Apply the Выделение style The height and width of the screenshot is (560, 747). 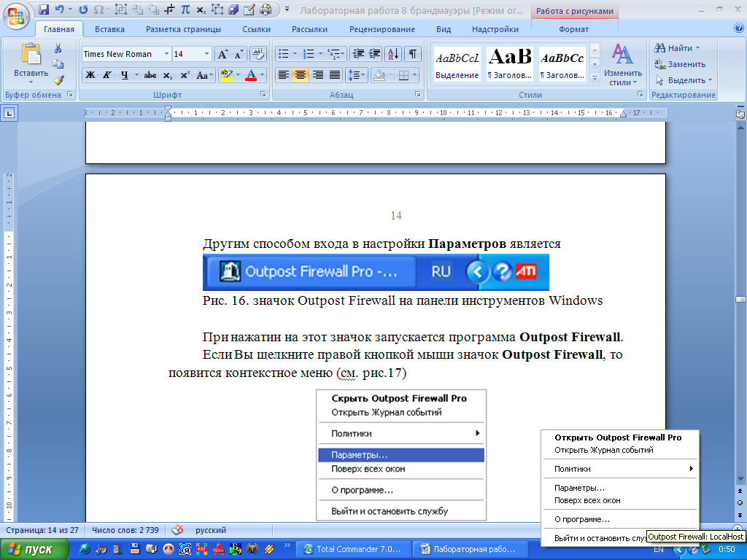[457, 64]
